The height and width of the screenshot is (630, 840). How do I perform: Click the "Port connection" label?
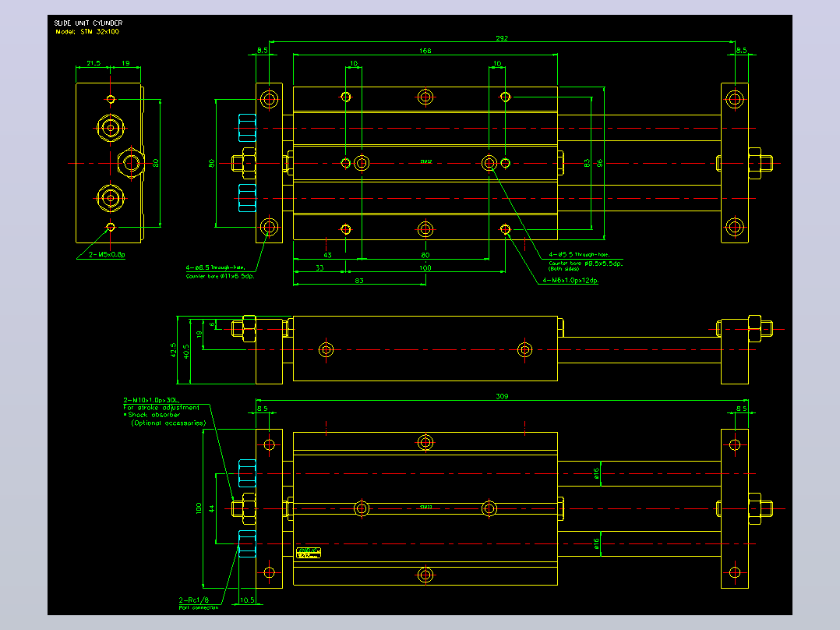(199, 607)
